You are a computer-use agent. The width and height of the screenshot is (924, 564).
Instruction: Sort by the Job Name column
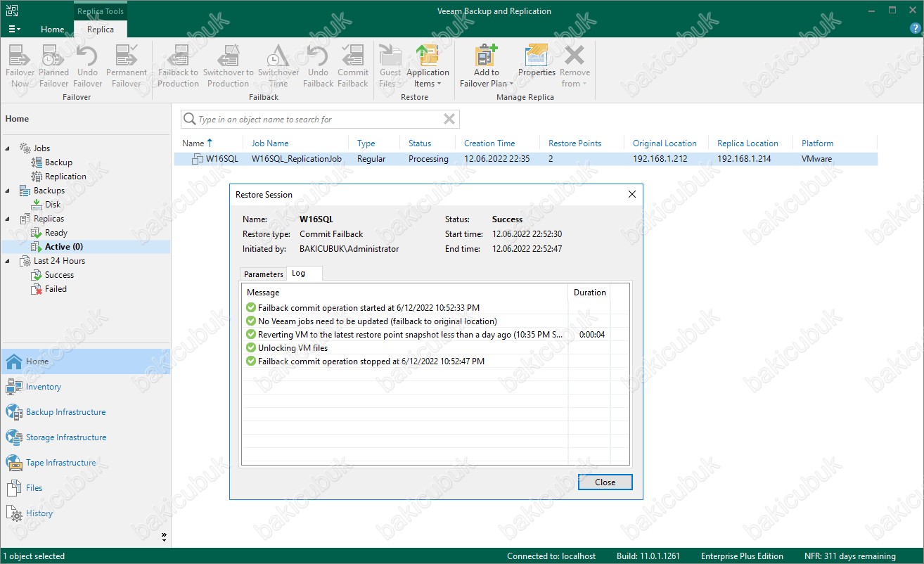point(270,143)
